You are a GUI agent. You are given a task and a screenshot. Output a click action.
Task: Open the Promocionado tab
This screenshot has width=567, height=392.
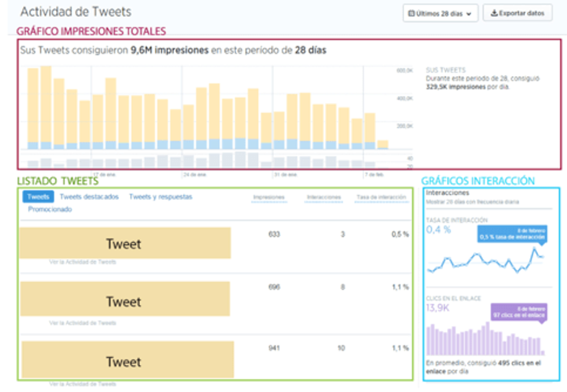(50, 209)
